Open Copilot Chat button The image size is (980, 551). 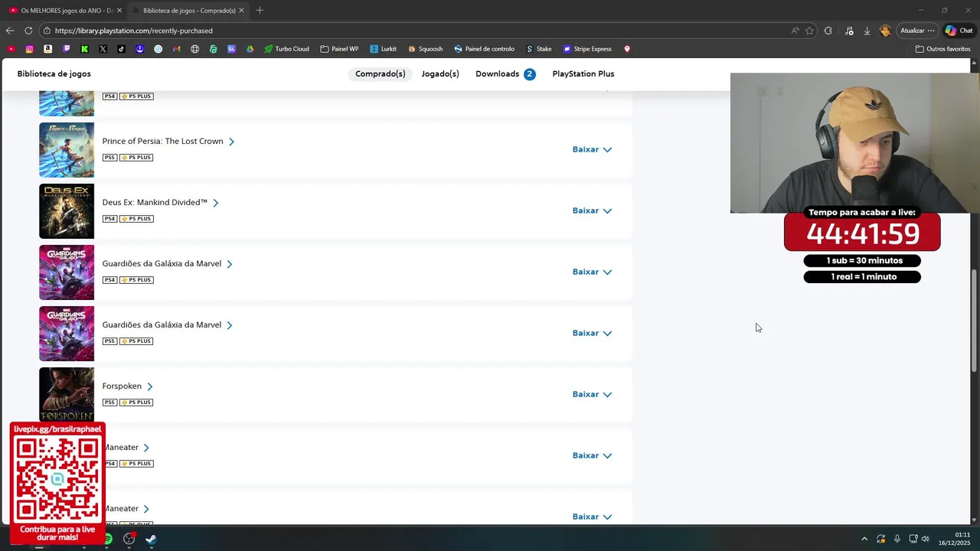pos(959,31)
